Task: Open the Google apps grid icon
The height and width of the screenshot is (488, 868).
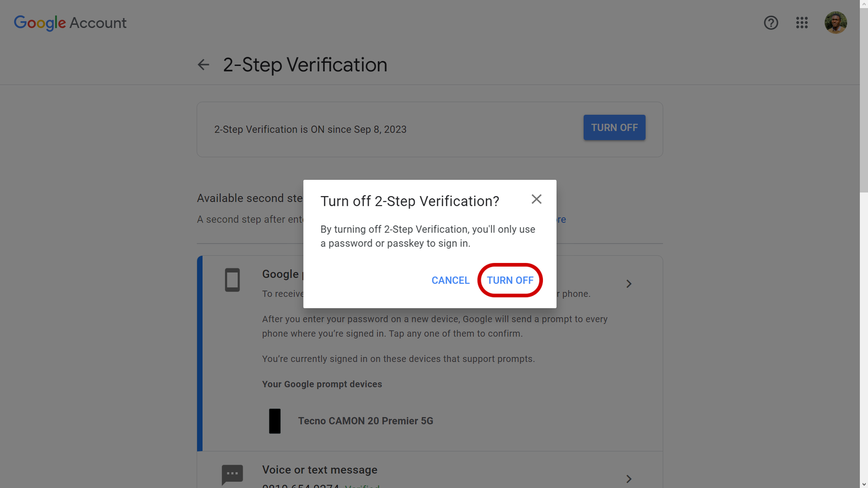Action: point(802,23)
